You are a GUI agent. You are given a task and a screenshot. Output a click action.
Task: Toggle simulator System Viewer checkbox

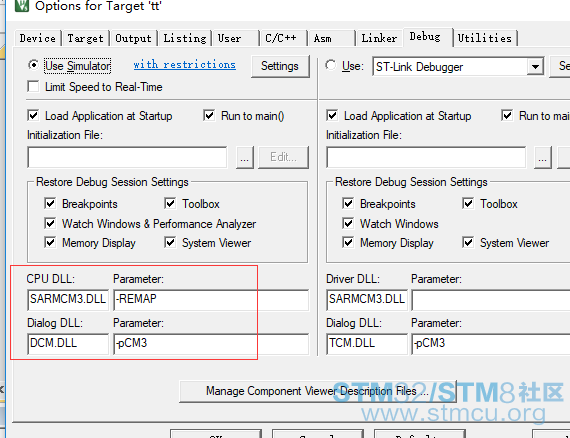[x=170, y=242]
